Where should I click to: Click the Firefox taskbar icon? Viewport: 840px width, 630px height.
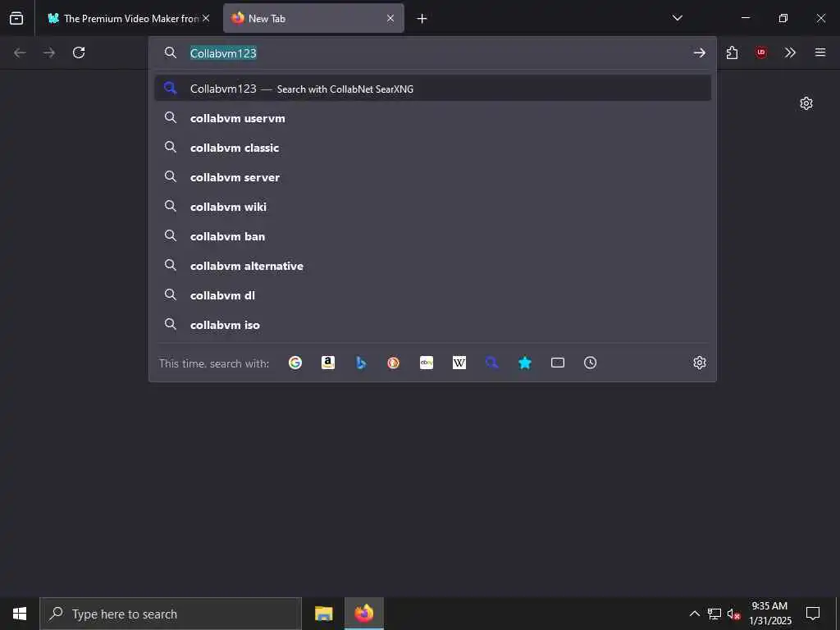click(363, 614)
